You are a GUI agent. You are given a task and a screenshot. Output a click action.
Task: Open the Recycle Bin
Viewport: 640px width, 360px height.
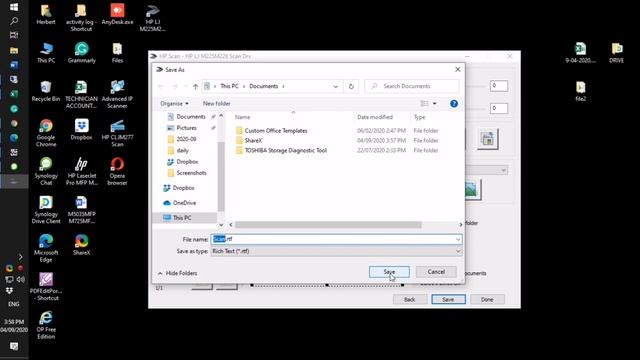[x=46, y=91]
